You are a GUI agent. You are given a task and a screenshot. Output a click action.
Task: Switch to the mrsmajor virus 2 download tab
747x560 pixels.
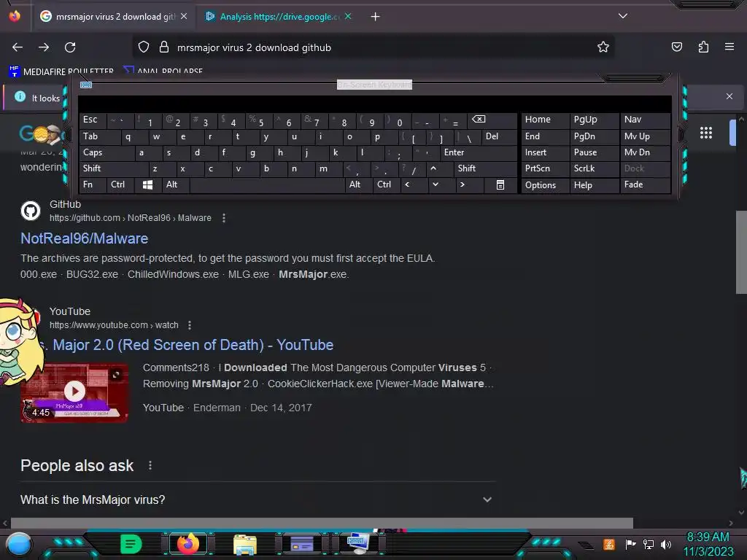(115, 17)
